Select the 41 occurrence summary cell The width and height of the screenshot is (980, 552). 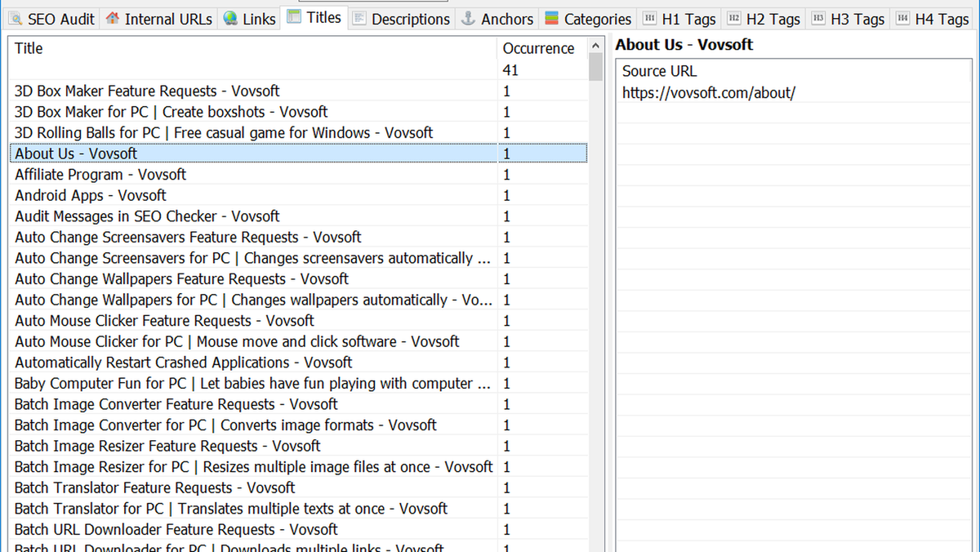542,70
